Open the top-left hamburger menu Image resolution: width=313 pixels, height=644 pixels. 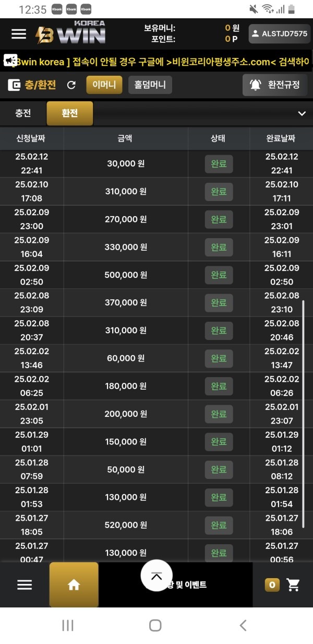click(19, 34)
